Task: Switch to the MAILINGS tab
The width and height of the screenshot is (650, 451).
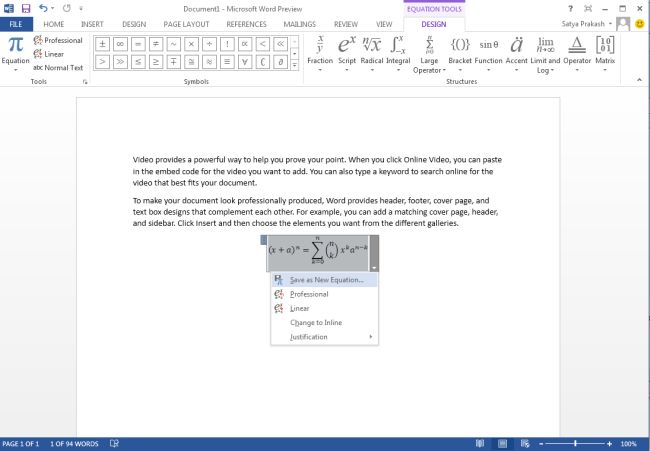Action: [x=299, y=24]
